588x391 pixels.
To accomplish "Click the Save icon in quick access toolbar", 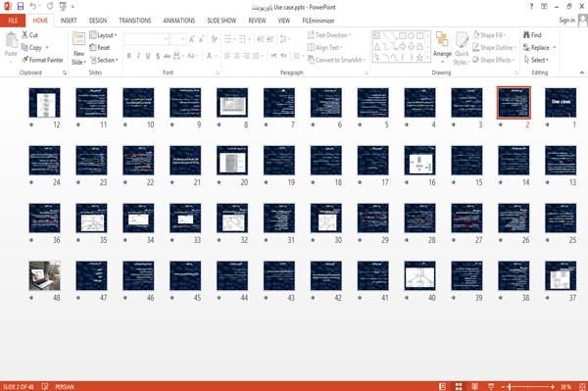I will 21,7.
